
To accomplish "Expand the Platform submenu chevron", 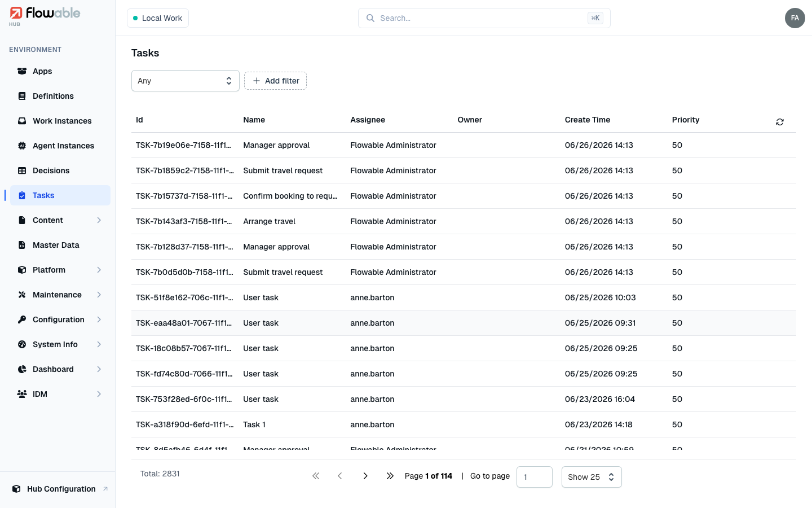I will pyautogui.click(x=99, y=270).
